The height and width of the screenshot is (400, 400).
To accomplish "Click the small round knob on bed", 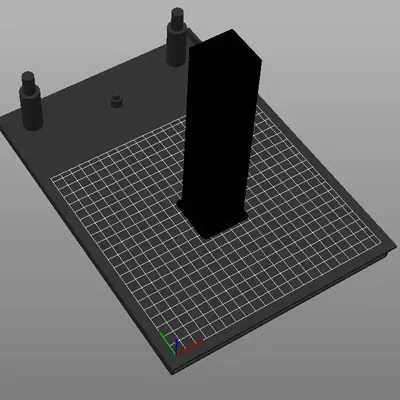I will [116, 101].
